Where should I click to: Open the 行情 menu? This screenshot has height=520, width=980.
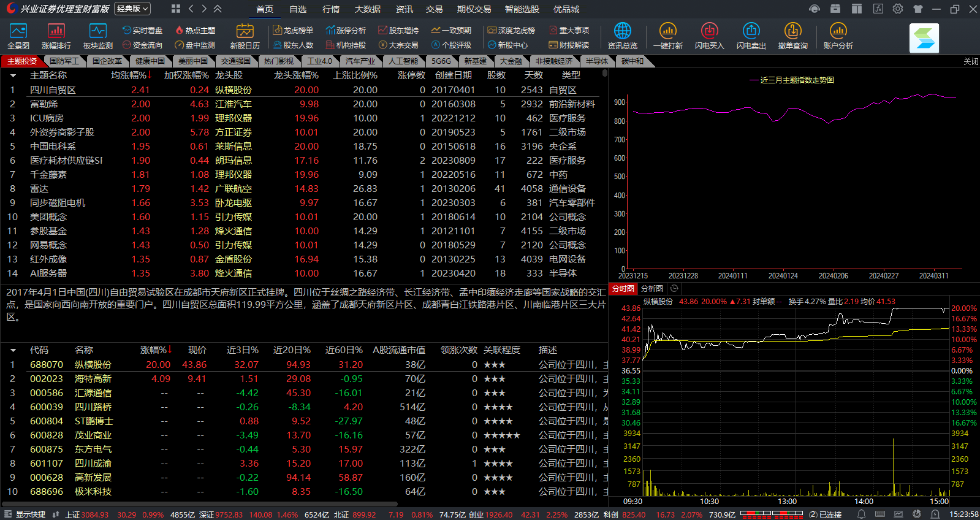pos(331,9)
